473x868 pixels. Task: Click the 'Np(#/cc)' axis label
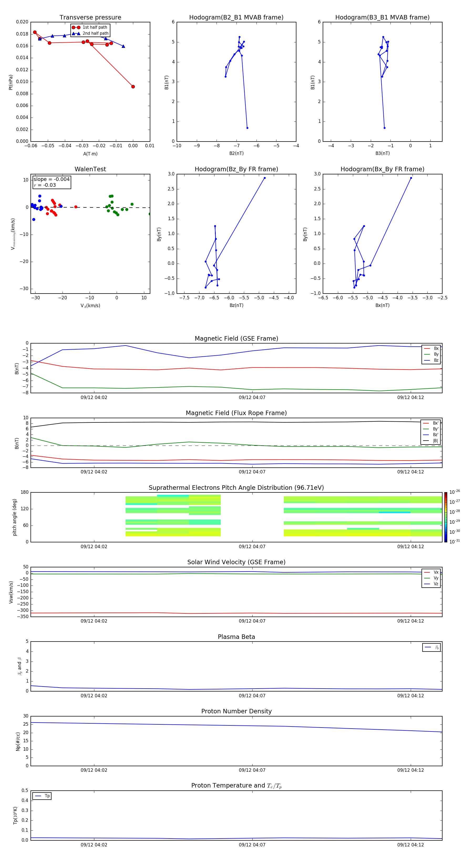coord(18,741)
